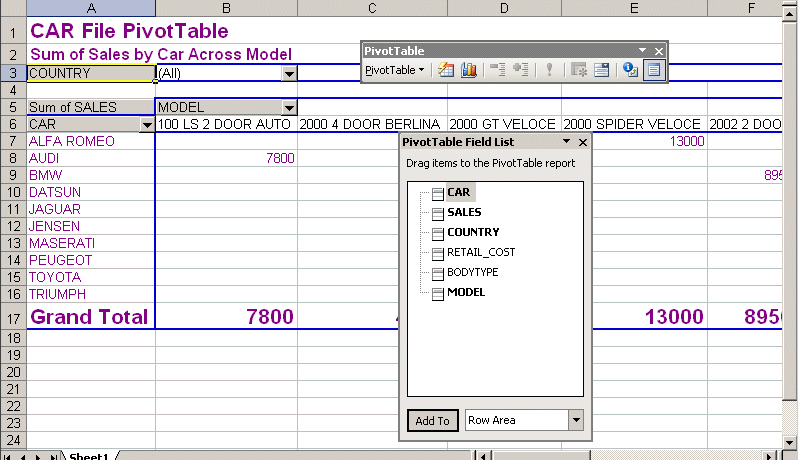
Task: Select row 17 header
Action: [x=13, y=318]
